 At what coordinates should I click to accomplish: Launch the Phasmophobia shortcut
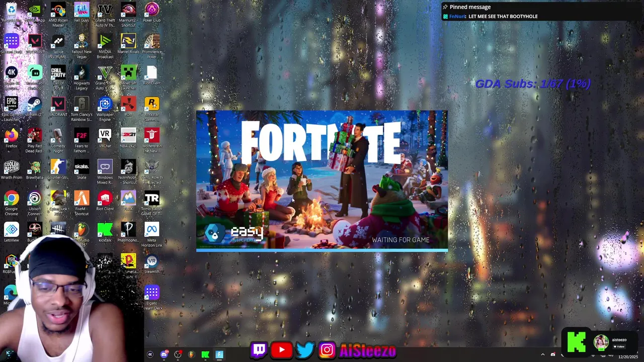(x=128, y=233)
